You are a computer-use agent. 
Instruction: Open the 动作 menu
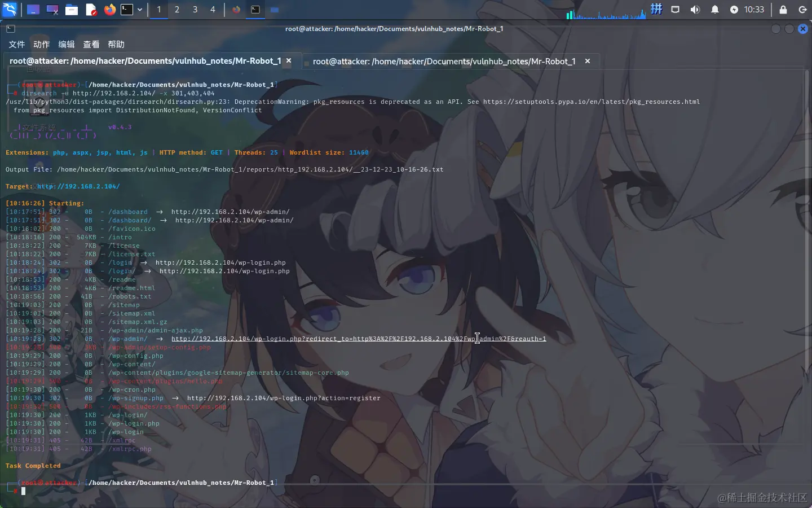(42, 44)
